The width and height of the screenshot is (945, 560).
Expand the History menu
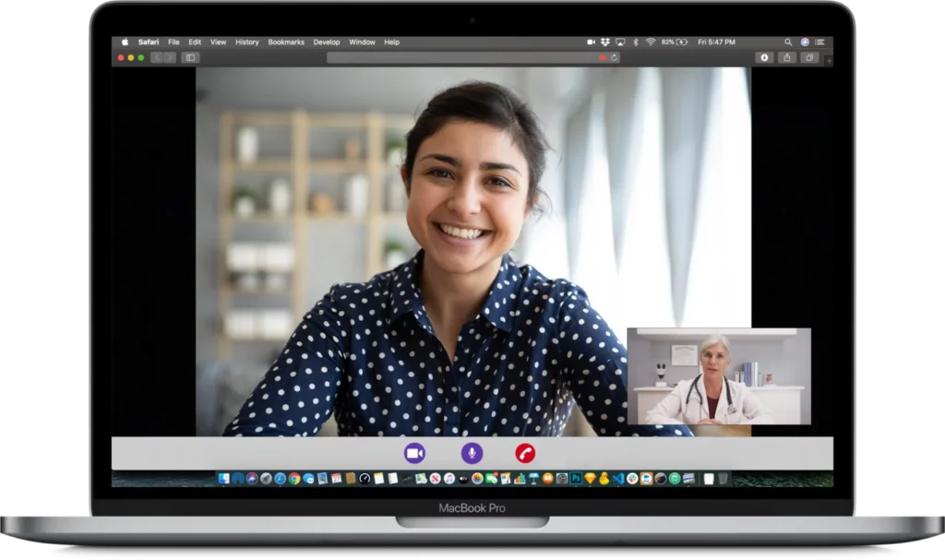(x=246, y=42)
